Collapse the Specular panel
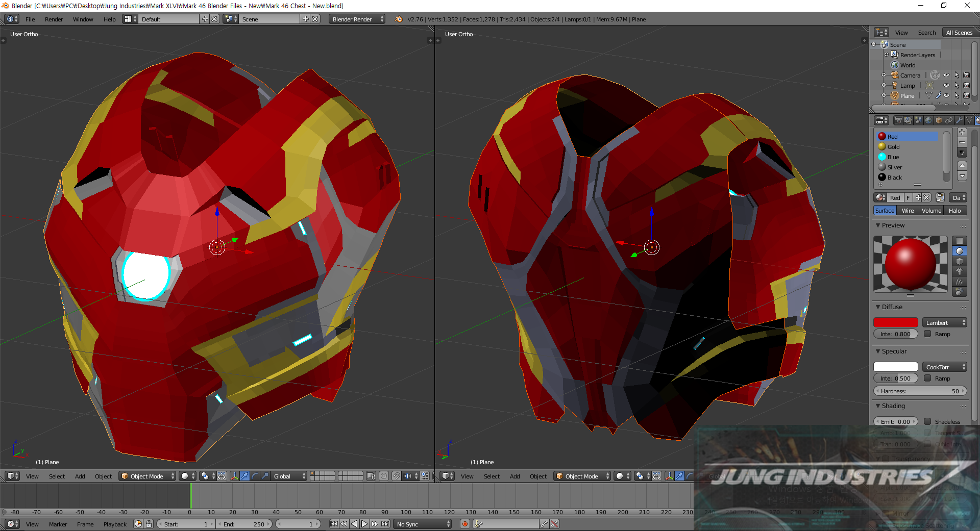This screenshot has width=980, height=531. click(x=878, y=351)
